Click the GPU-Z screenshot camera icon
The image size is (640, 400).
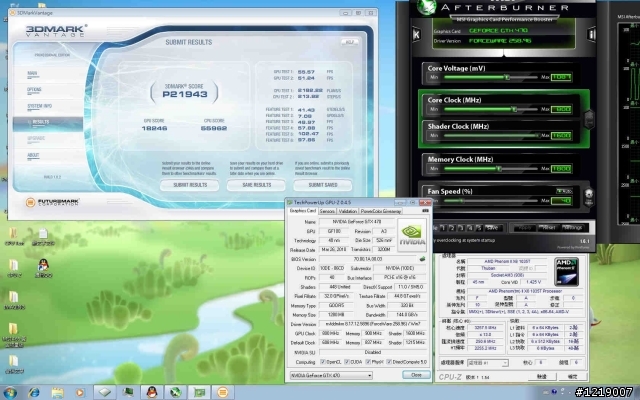425,211
